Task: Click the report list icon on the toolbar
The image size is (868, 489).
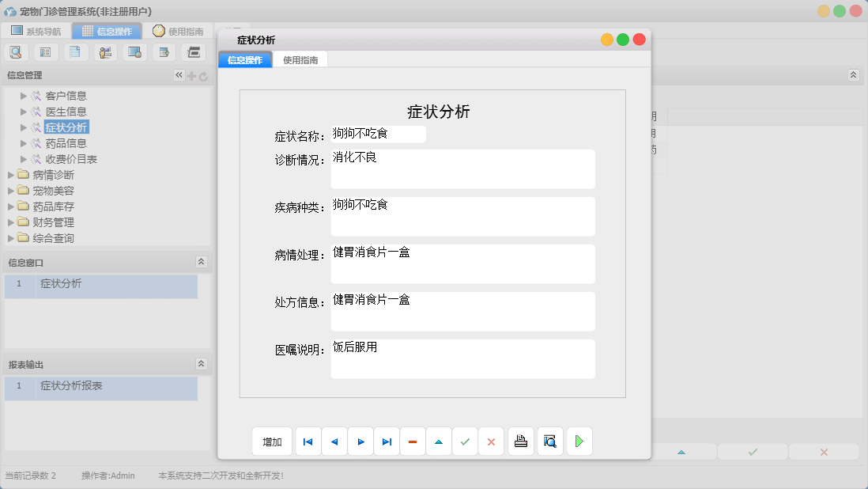Action: click(45, 51)
